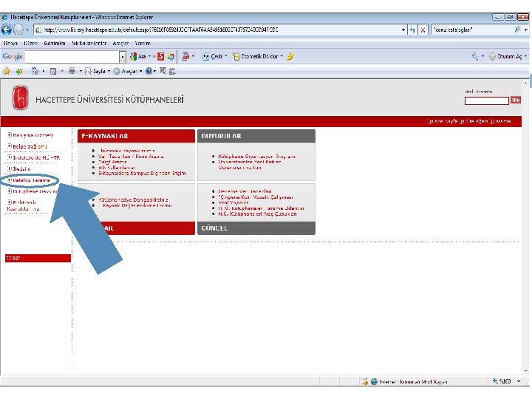Image resolution: width=532 pixels, height=399 pixels.
Task: Stop loading with the red X icon
Action: coord(423,30)
